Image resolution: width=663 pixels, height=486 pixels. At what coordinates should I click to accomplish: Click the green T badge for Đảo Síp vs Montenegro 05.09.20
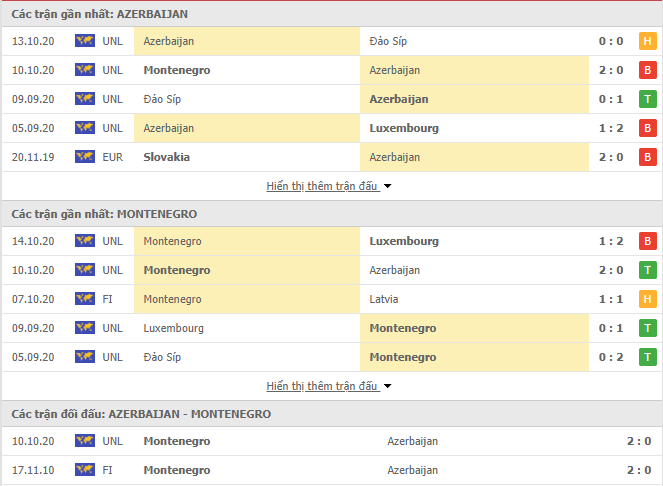[647, 357]
